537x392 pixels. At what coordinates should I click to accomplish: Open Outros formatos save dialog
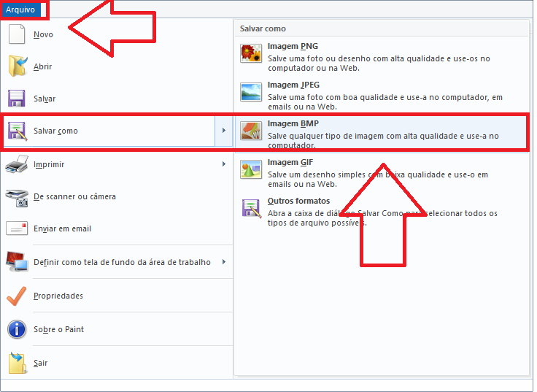[382, 212]
